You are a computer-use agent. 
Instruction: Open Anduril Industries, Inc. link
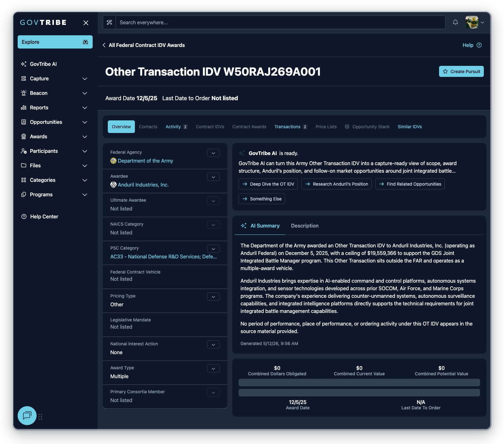pyautogui.click(x=143, y=185)
